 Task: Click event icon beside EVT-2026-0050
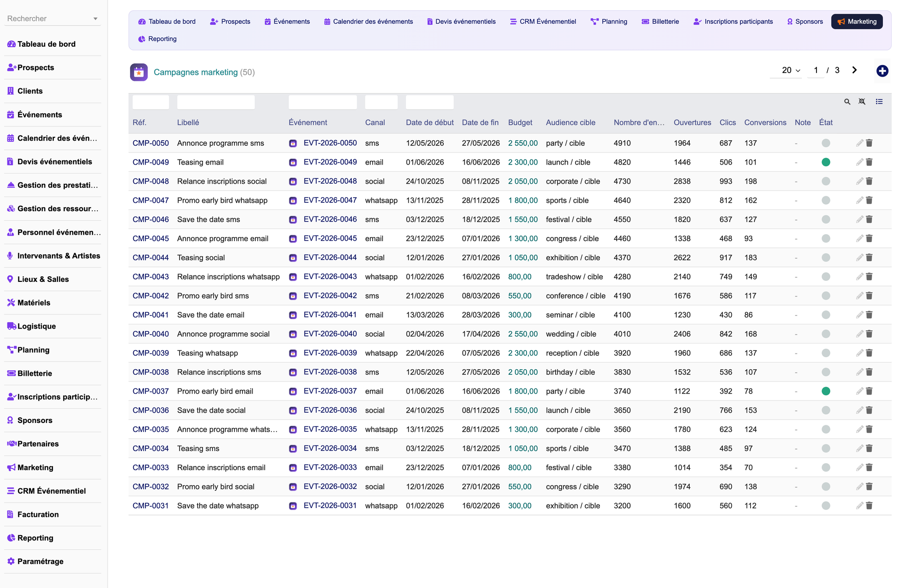293,143
